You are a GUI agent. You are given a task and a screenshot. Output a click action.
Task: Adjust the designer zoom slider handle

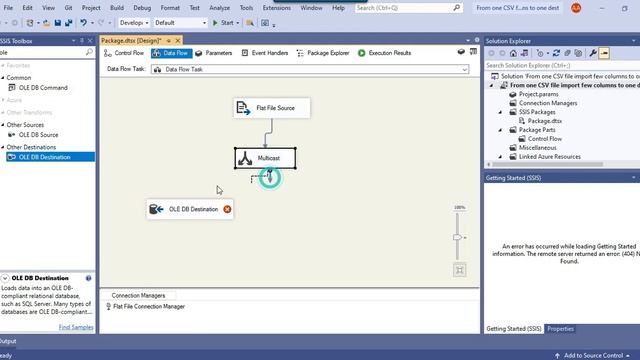click(458, 237)
